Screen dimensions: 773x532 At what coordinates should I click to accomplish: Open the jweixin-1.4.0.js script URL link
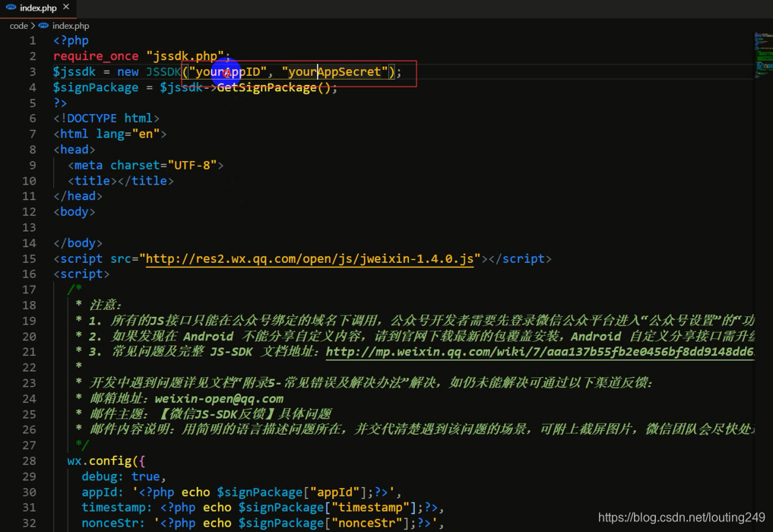click(x=309, y=259)
